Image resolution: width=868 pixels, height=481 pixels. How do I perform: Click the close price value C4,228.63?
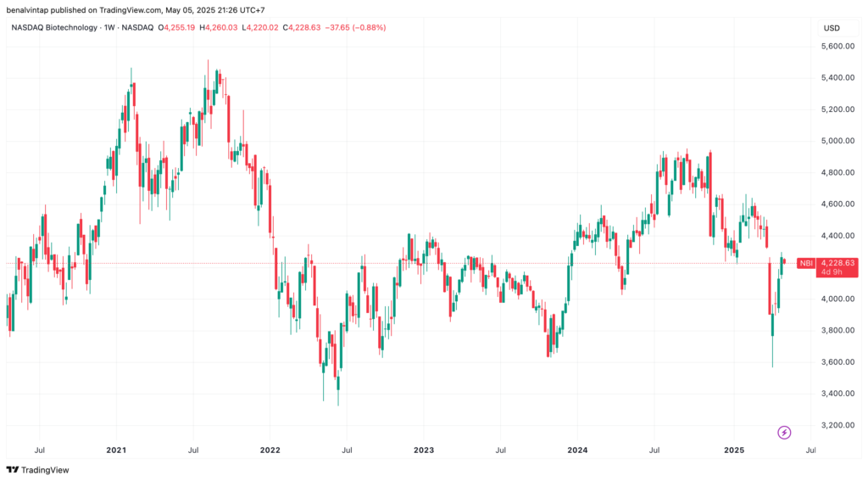302,27
